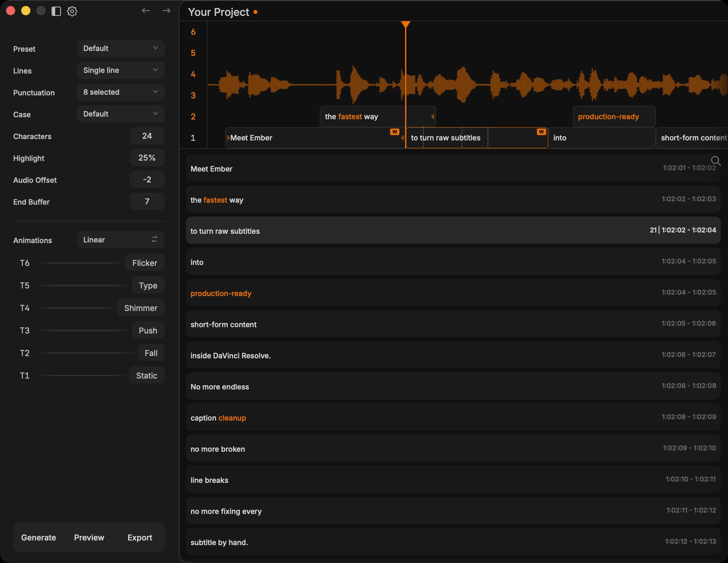Select the no more fixing every row
Viewport: 728px width, 563px height.
point(453,511)
